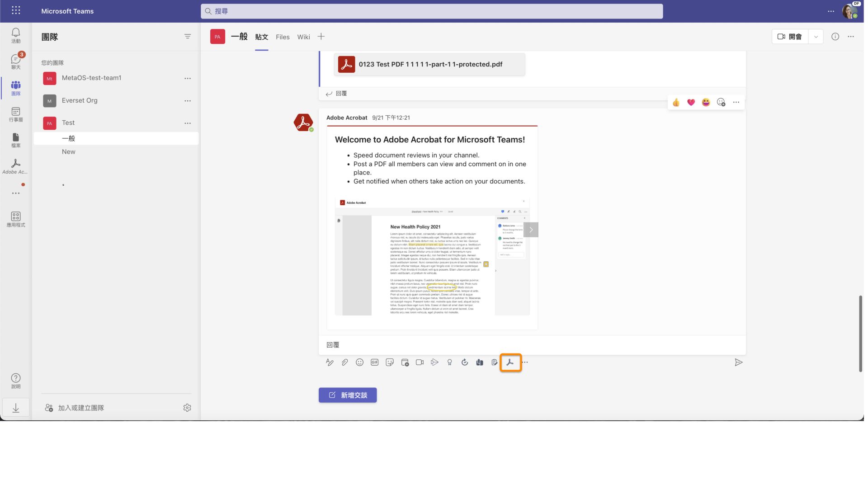Filter teams list icon
868x499 pixels.
(x=188, y=37)
